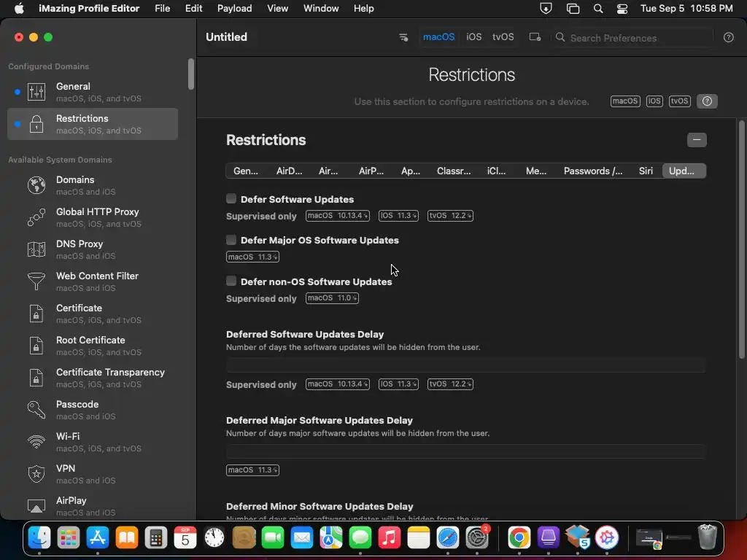747x560 pixels.
Task: Enable Defer Software Updates checkbox
Action: pos(231,198)
